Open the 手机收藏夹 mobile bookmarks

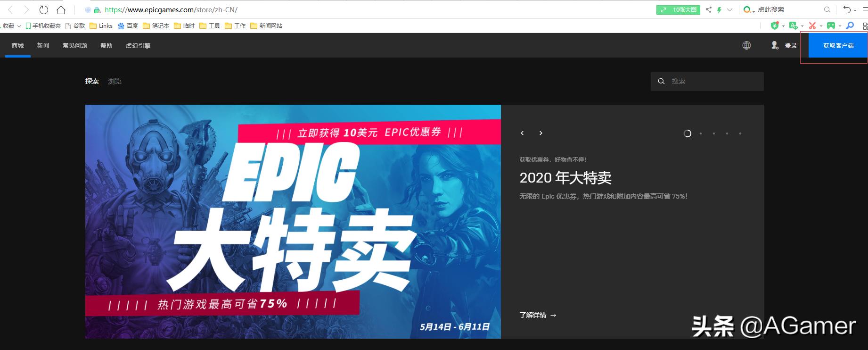(43, 26)
